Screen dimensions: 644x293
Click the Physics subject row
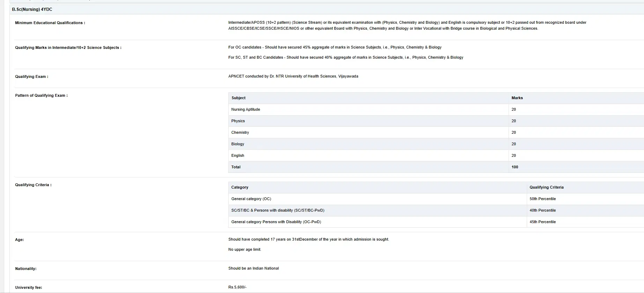[238, 121]
